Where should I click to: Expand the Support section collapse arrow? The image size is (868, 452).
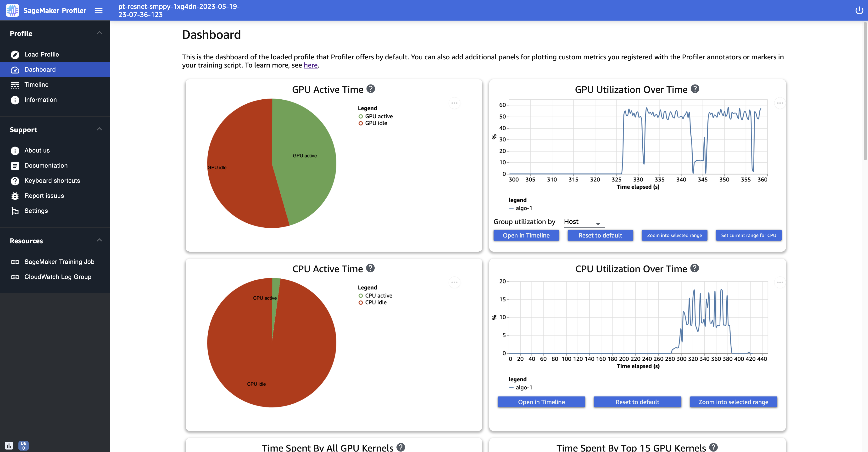click(x=99, y=128)
